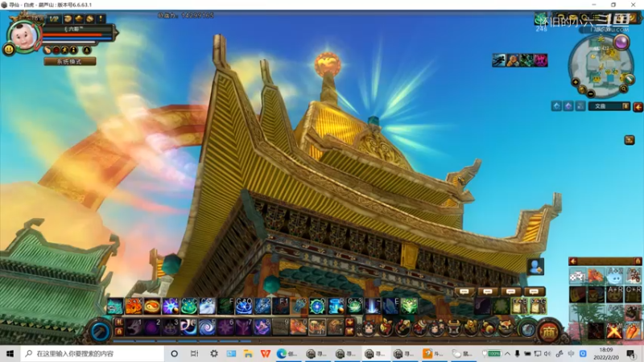644x362 pixels.
Task: Cast the crescent slash skill in slot 4
Action: (x=189, y=327)
